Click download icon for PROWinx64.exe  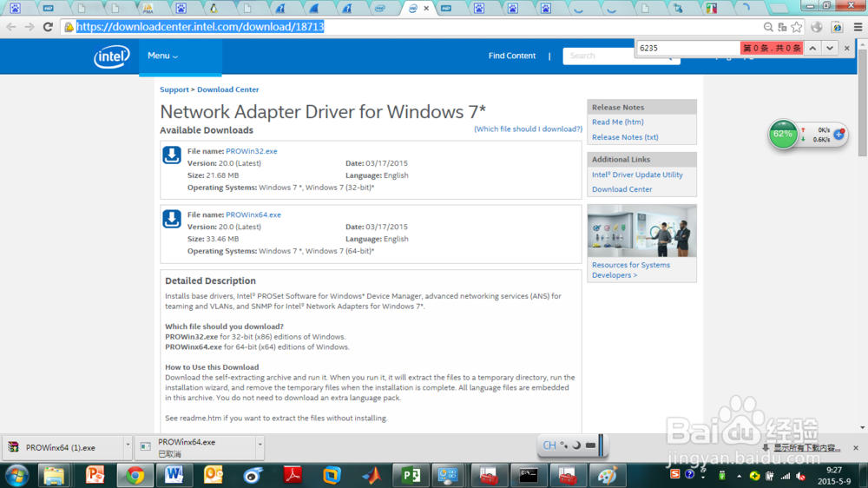172,219
